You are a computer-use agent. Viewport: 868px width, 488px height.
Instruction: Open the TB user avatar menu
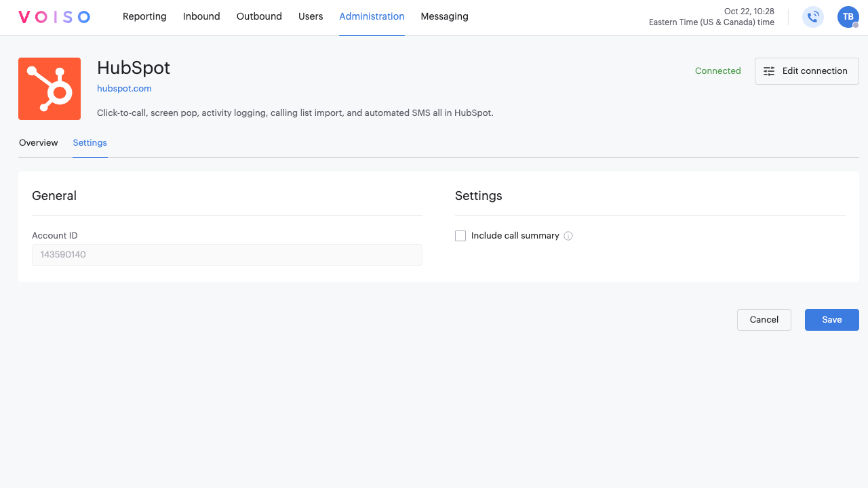(x=848, y=17)
